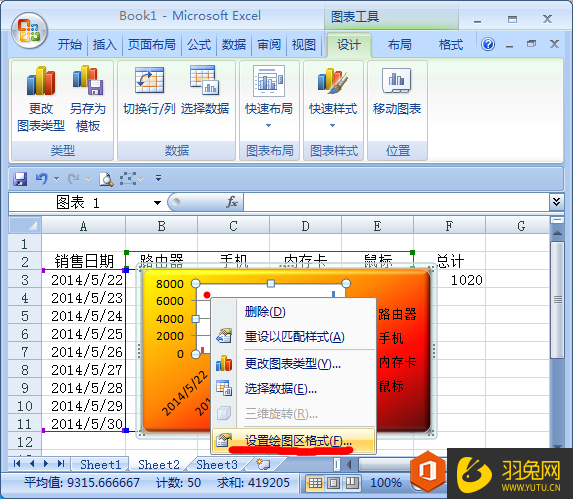Open the 数据 ribbon tab
Viewport: 573px width, 499px height.
(234, 45)
